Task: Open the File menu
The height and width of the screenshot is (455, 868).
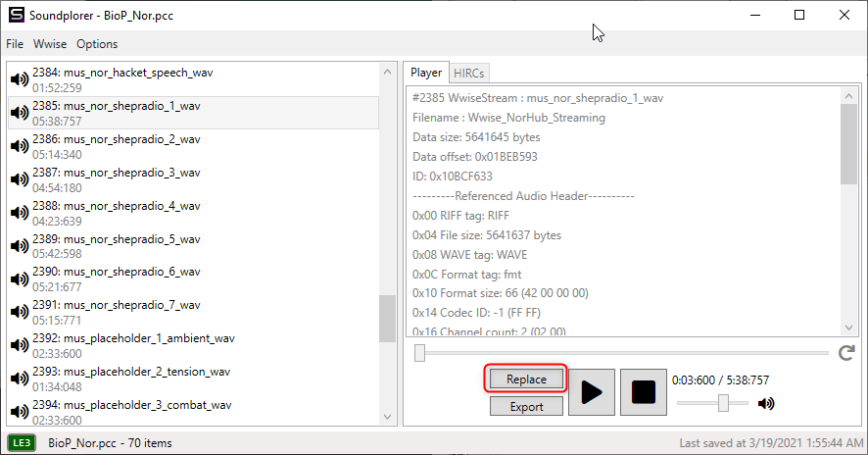Action: point(15,44)
